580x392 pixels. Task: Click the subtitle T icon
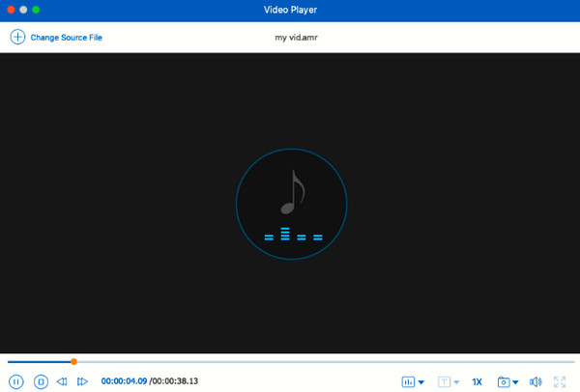pyautogui.click(x=444, y=381)
